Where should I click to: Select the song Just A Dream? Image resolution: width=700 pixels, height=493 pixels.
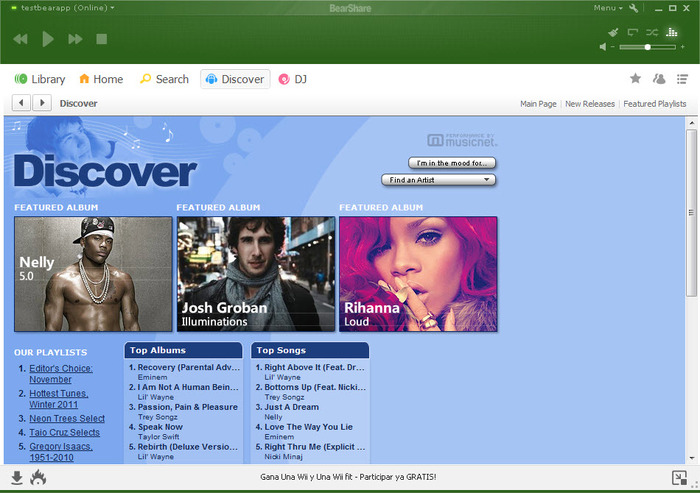click(292, 407)
